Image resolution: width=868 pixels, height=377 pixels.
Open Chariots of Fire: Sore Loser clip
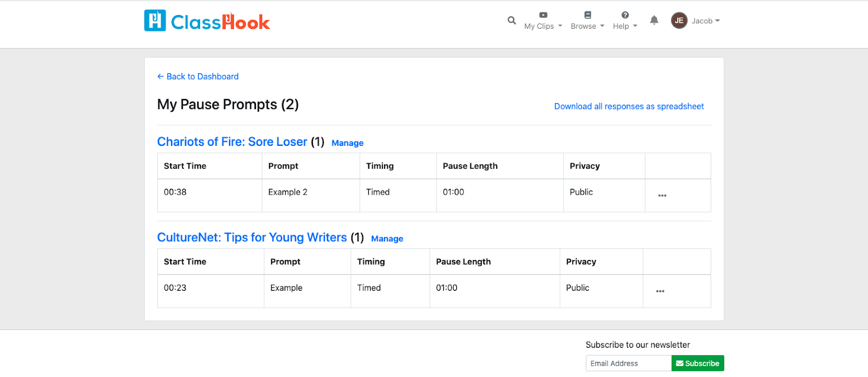point(232,142)
